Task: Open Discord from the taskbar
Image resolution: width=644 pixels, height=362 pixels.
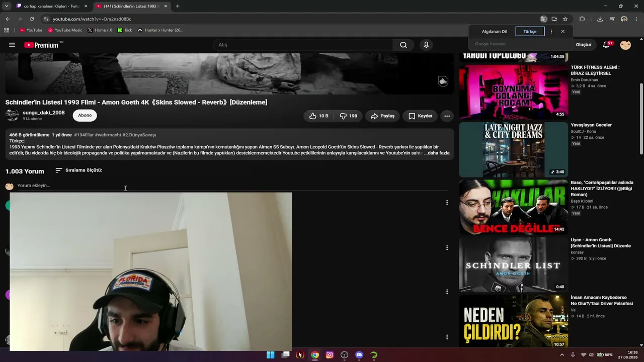Action: [x=359, y=355]
